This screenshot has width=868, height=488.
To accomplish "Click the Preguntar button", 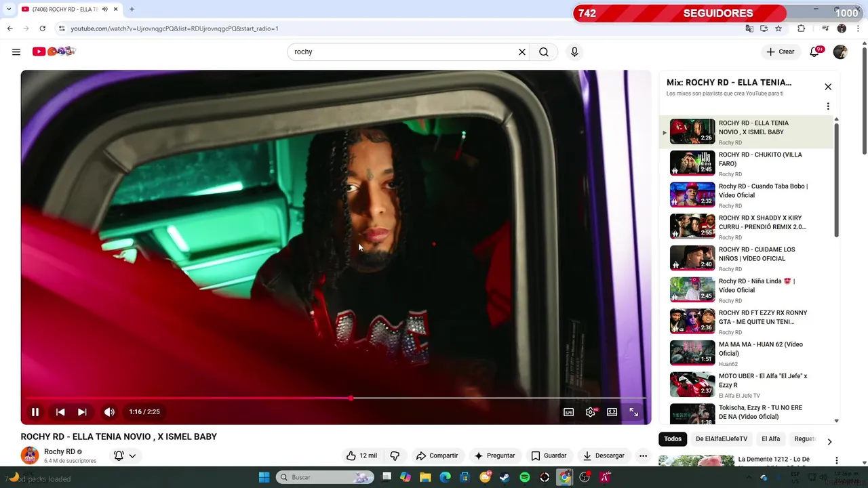I will pos(495,455).
